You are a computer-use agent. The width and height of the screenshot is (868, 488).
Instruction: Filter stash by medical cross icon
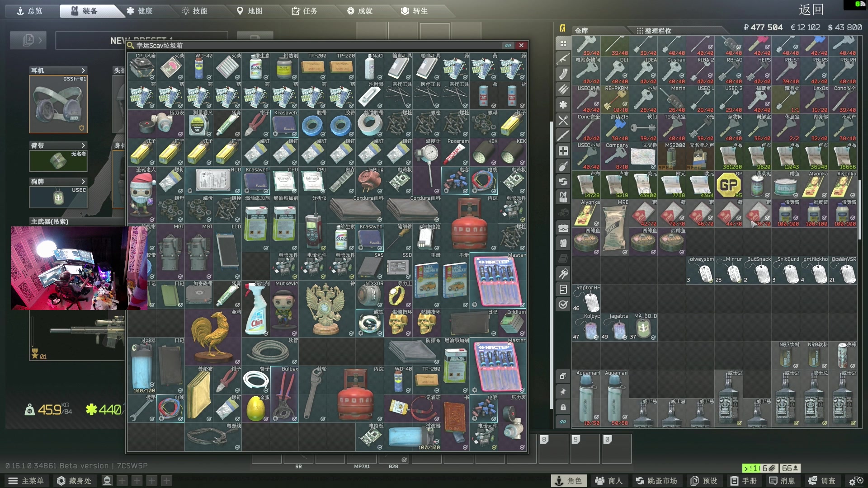point(563,151)
